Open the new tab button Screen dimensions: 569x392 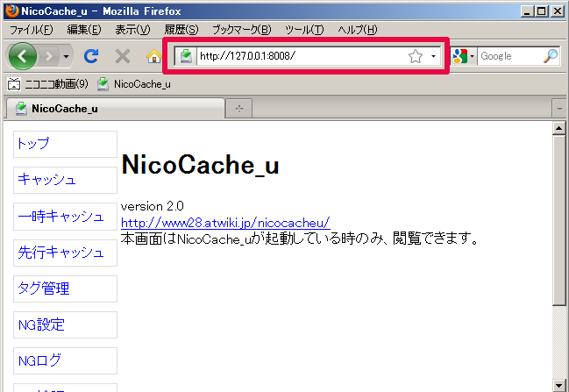point(238,108)
